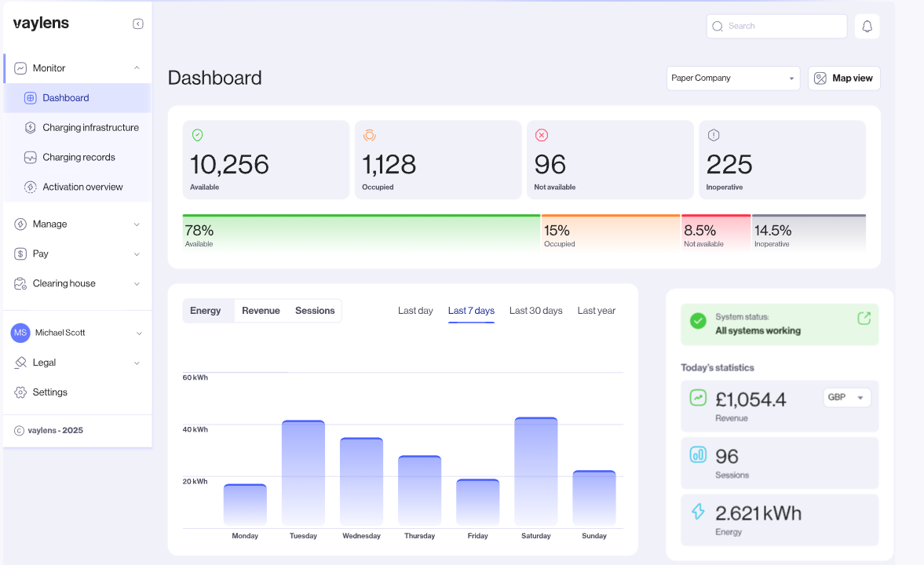Click the Dashboard grid icon
The height and width of the screenshot is (565, 924).
[30, 98]
